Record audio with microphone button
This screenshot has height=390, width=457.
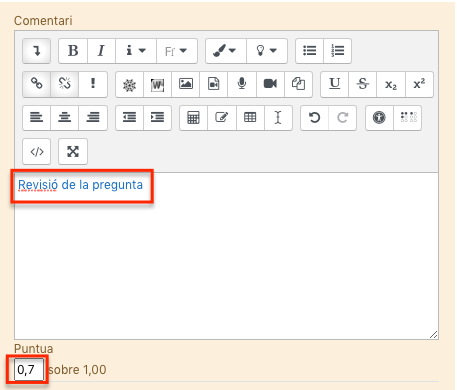(242, 84)
